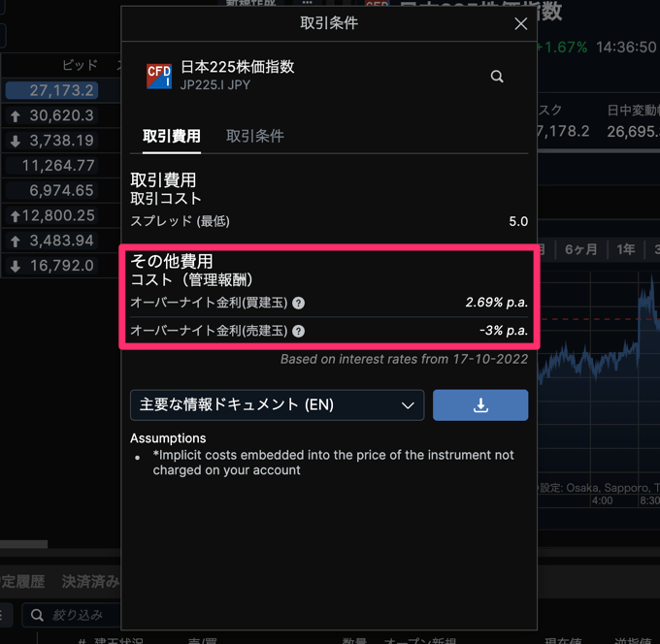
Task: Select bid price 3,738.19 row
Action: click(x=51, y=141)
